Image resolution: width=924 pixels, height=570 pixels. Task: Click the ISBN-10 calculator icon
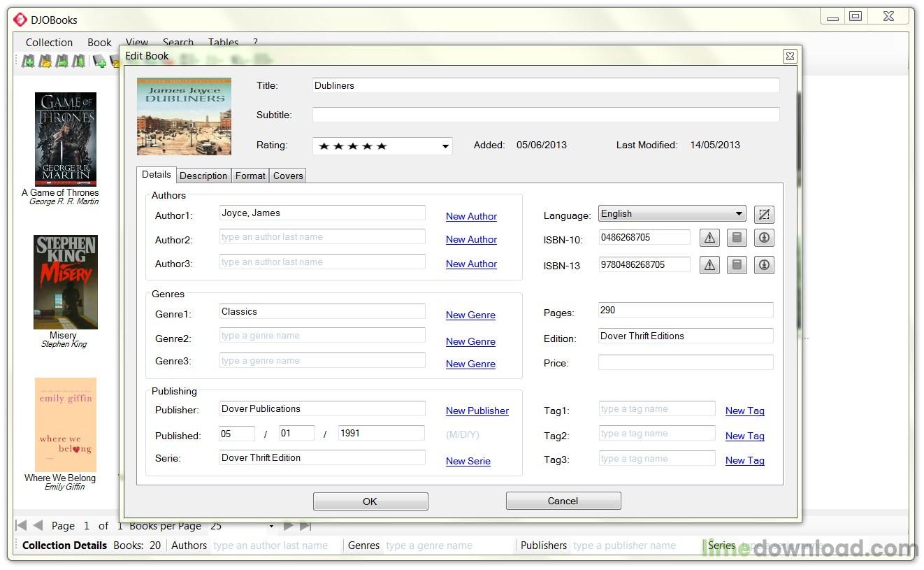737,238
